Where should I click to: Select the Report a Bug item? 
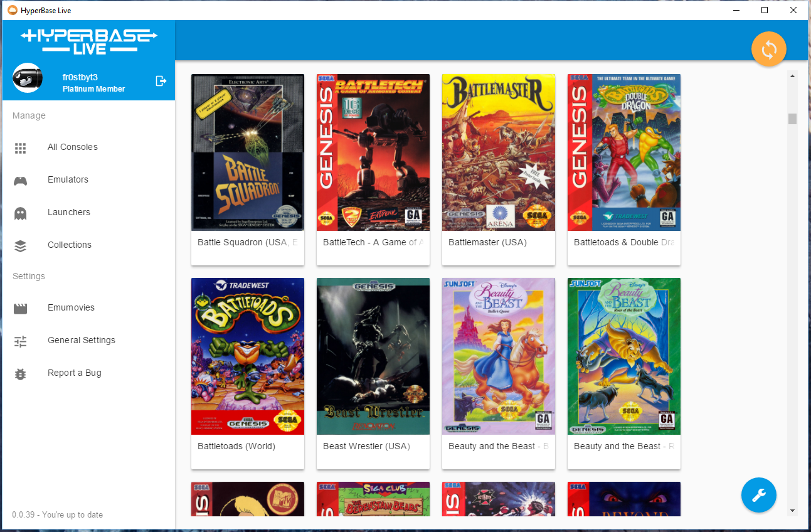tap(88, 373)
